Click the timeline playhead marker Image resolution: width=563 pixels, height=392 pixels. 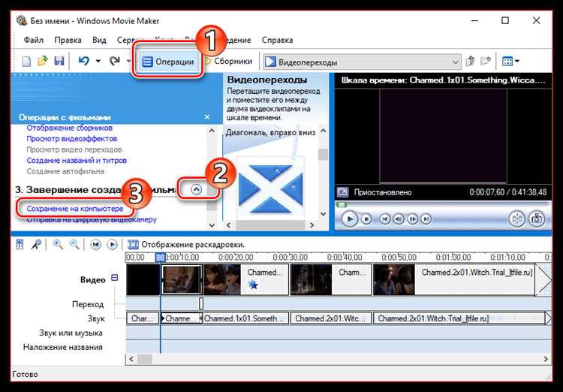point(160,257)
